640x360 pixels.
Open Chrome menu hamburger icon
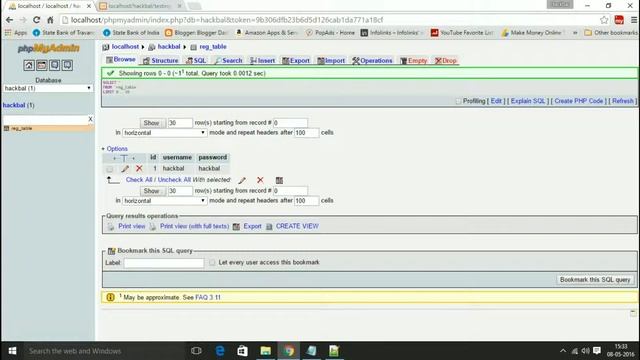[634, 20]
